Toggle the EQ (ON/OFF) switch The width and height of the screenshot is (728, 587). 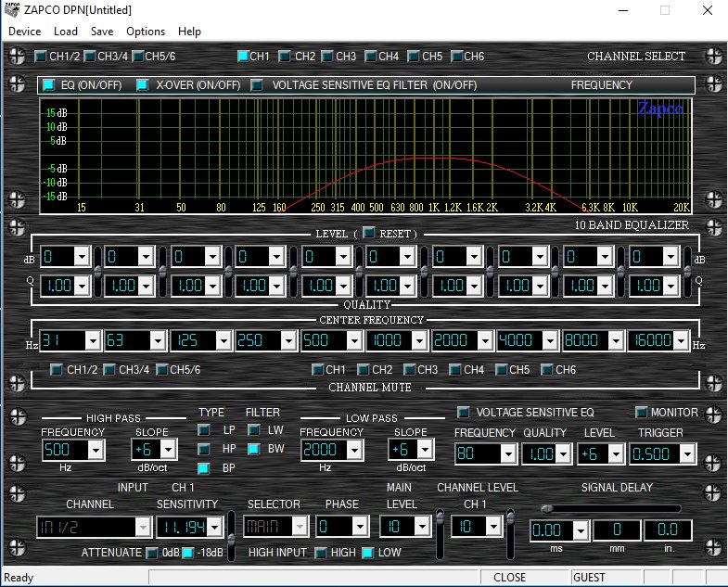tap(48, 85)
